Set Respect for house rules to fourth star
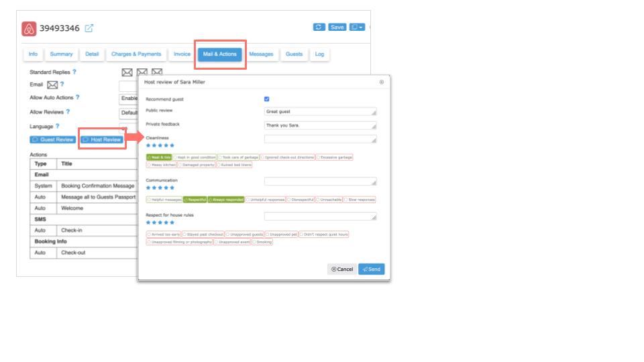Viewport: 644px width, 362px height. pos(166,223)
